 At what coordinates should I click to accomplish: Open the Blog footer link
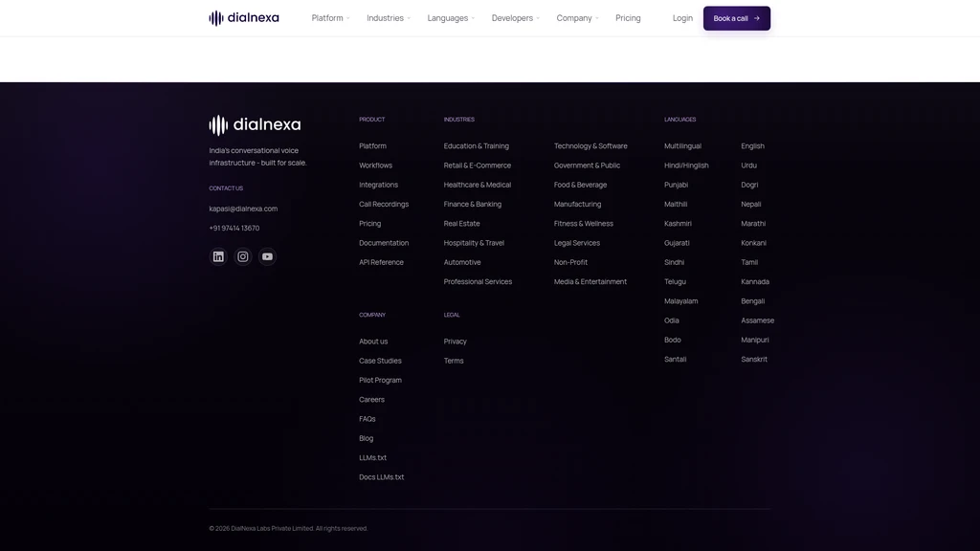(x=366, y=438)
